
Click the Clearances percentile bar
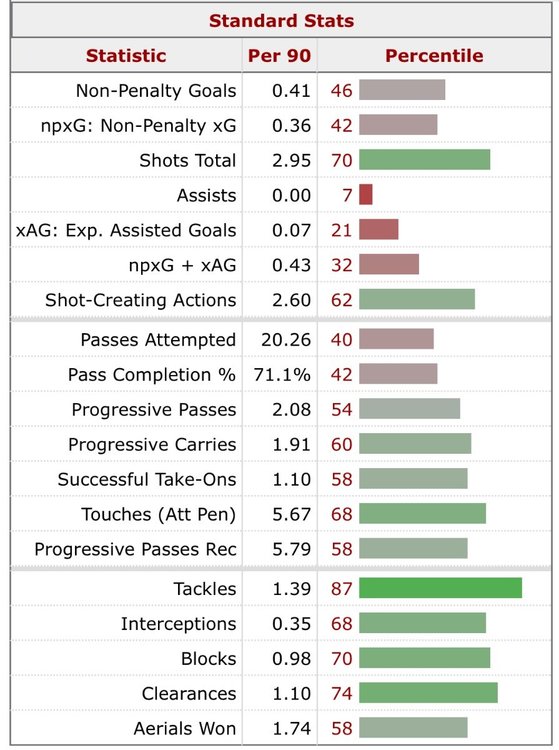428,693
